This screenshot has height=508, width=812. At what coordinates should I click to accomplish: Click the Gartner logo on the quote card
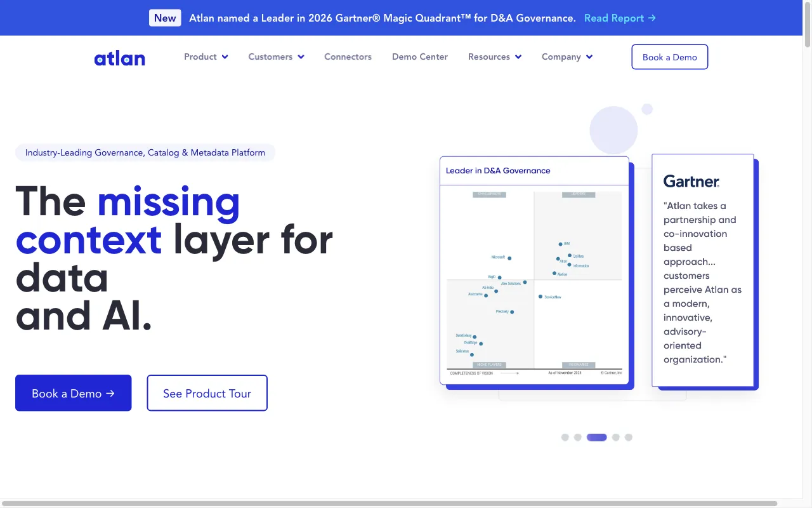(691, 182)
